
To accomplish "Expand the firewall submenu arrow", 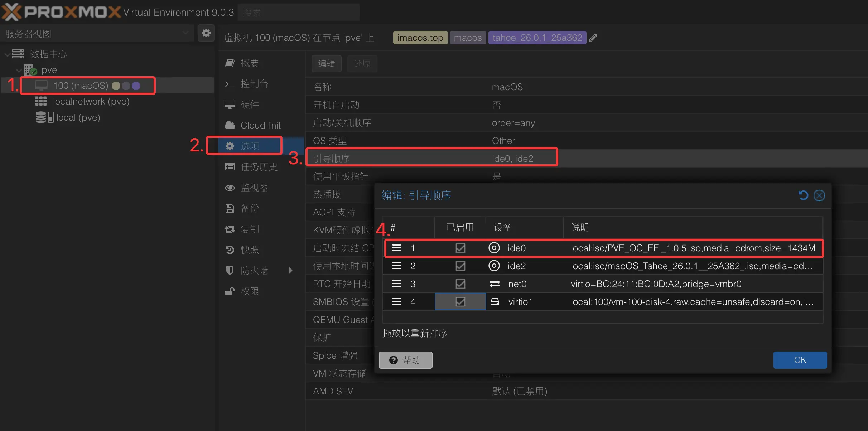I will pos(290,271).
